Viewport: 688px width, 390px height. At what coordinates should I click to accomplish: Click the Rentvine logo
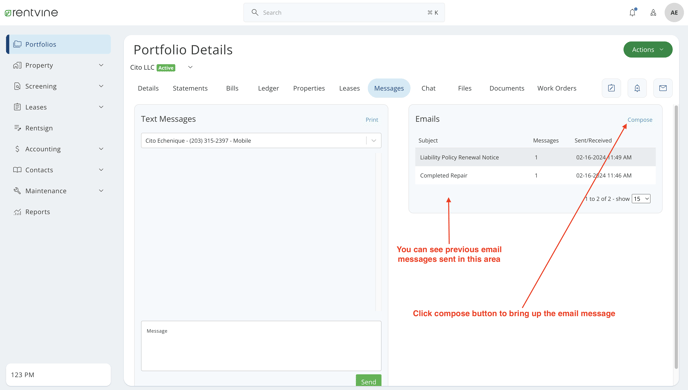pyautogui.click(x=31, y=13)
